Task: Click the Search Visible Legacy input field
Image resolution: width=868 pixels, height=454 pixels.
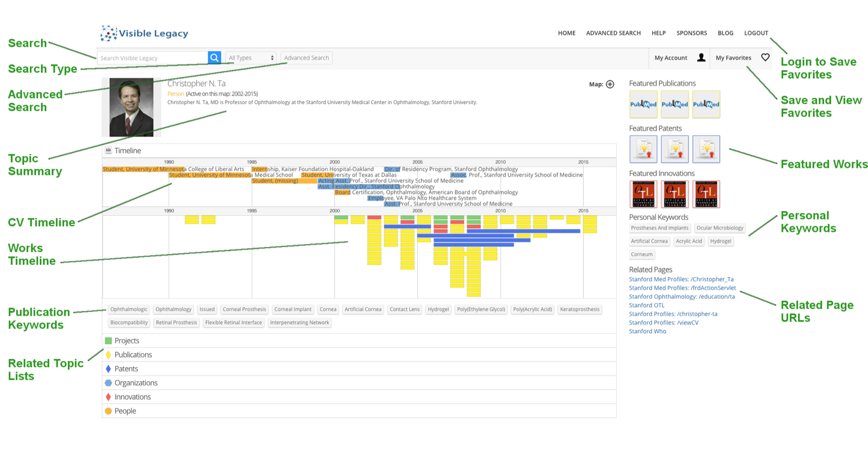Action: [152, 58]
